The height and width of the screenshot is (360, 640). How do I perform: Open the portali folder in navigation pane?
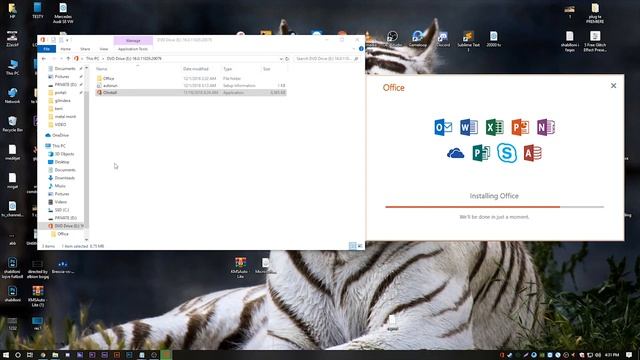(60, 93)
